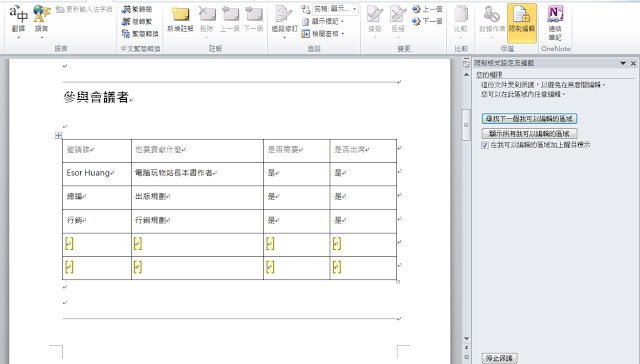Click 簡轉繁 conversion button
640x364 pixels.
pos(137,21)
